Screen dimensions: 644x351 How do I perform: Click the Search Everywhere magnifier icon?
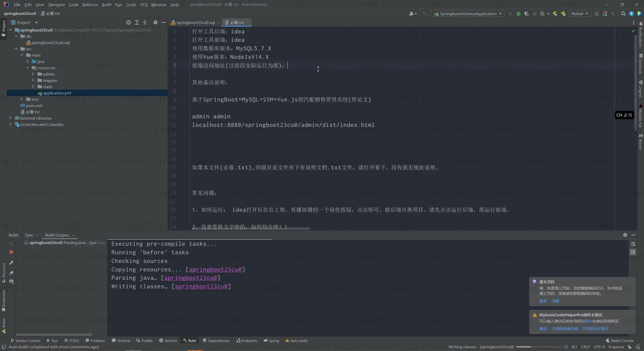click(623, 14)
